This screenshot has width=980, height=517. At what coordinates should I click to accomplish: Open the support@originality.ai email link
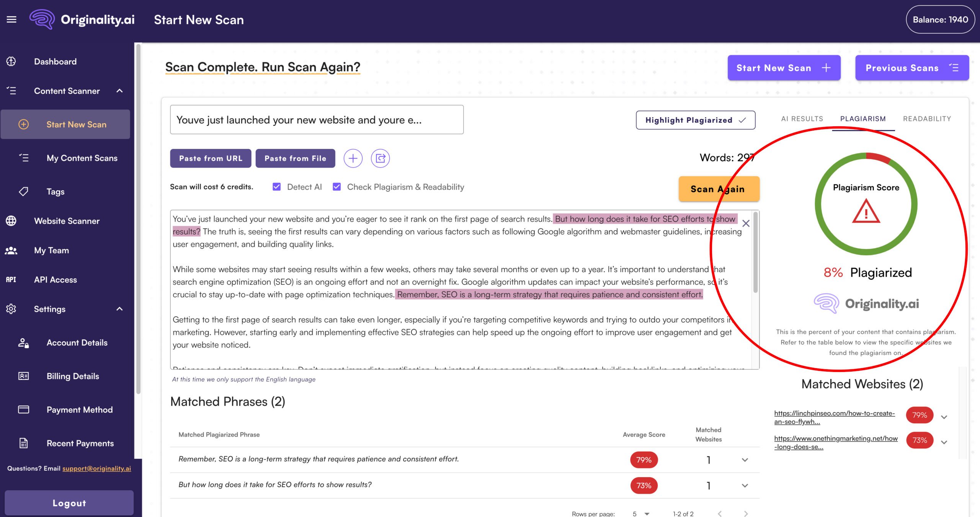click(96, 468)
